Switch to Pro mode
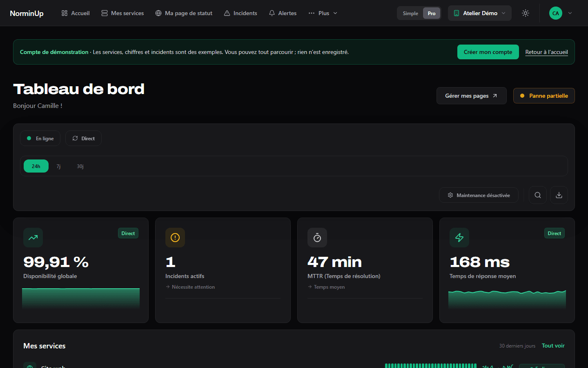The image size is (588, 368). tap(432, 13)
